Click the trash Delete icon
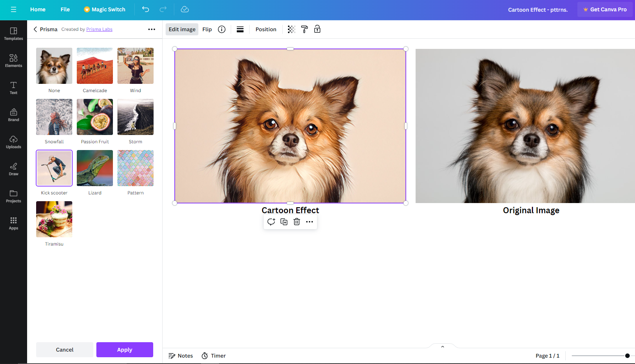 point(297,222)
